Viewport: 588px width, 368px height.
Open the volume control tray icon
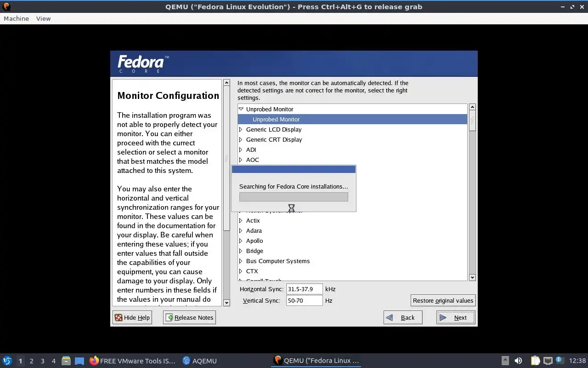pos(518,361)
